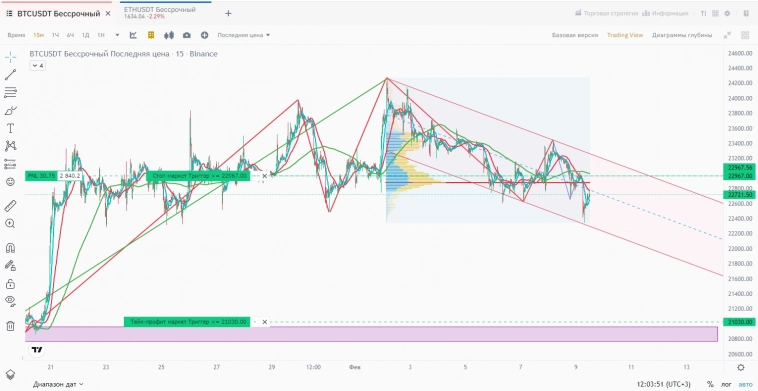
Task: Toggle stay-in-drawing mode pencil lock
Action: coord(10,265)
